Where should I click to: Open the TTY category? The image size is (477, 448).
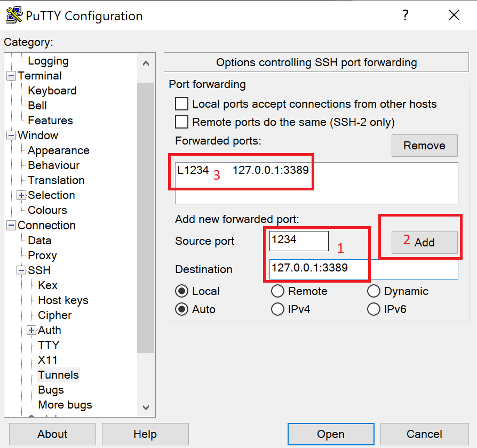49,345
